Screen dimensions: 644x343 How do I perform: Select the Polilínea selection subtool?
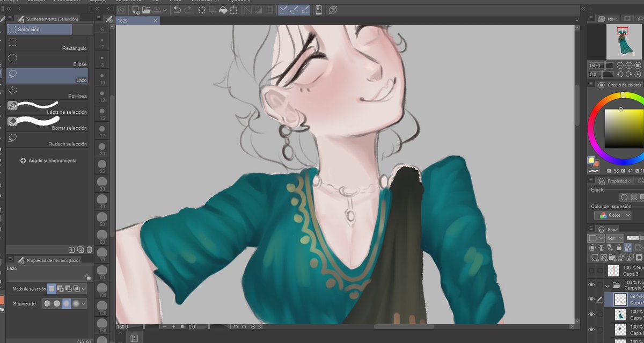47,92
